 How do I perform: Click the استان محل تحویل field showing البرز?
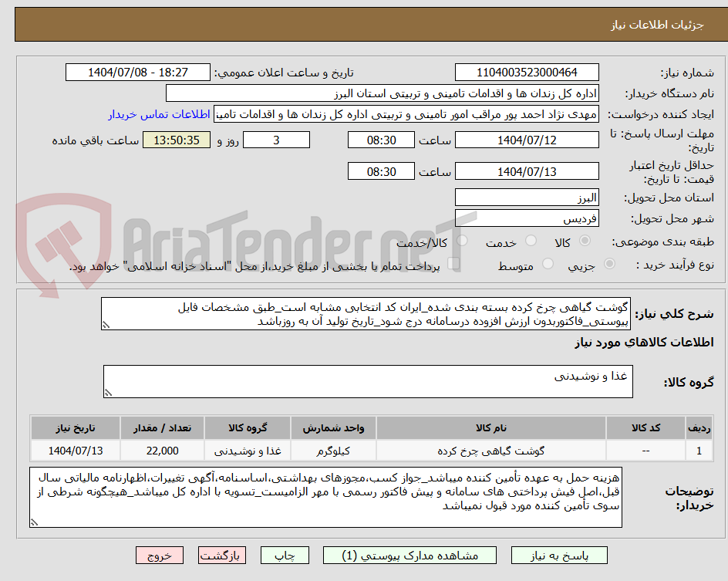(x=527, y=197)
